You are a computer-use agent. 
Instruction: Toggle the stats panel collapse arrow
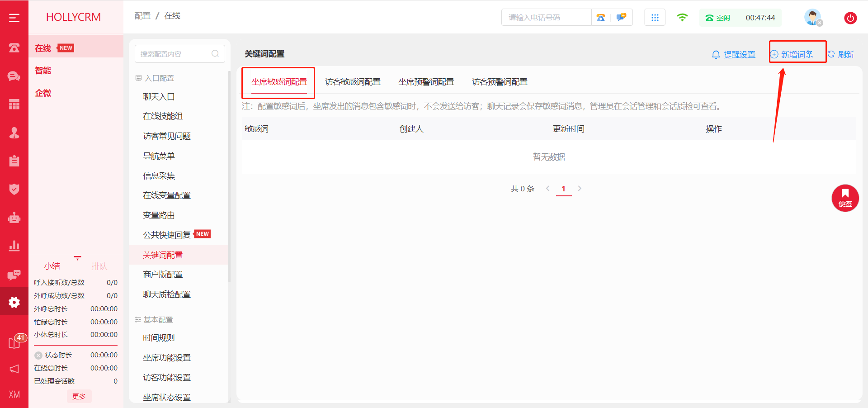click(77, 258)
